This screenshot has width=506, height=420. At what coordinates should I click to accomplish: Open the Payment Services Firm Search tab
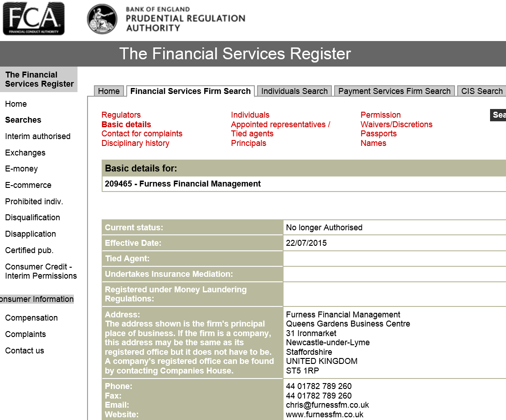click(x=394, y=91)
